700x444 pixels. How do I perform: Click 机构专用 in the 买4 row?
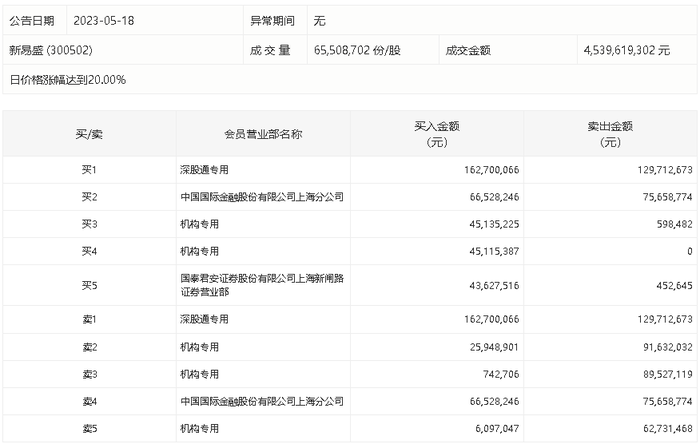[199, 251]
